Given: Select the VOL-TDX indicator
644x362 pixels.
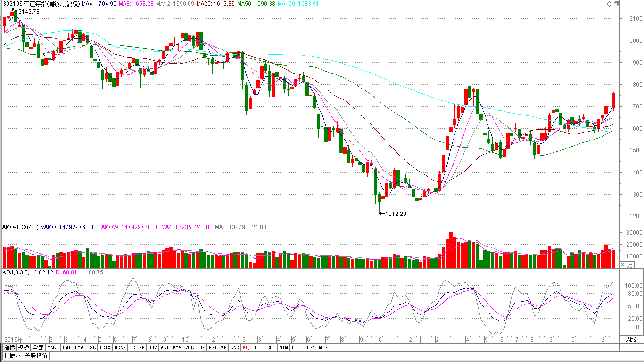Looking at the screenshot, I should pyautogui.click(x=195, y=347).
